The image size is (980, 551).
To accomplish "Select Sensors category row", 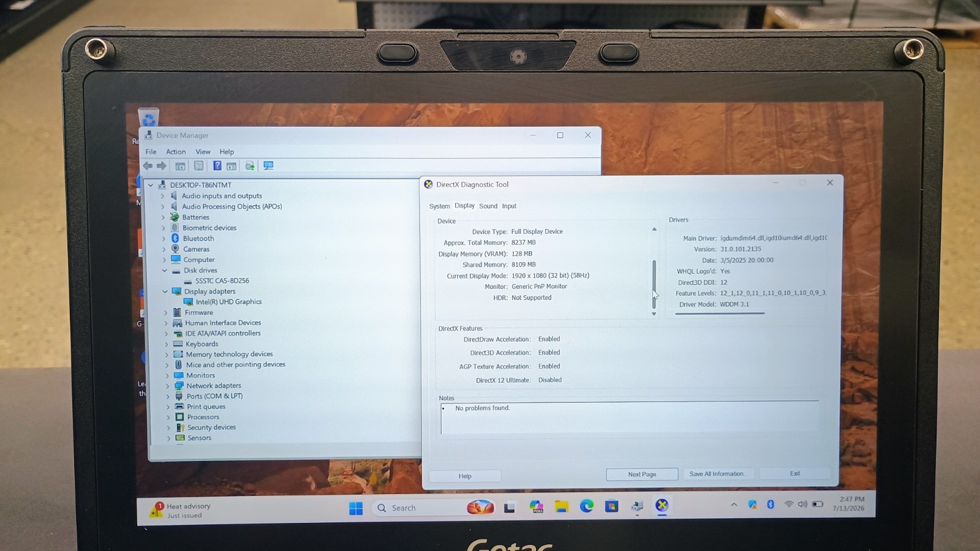I will click(x=199, y=438).
